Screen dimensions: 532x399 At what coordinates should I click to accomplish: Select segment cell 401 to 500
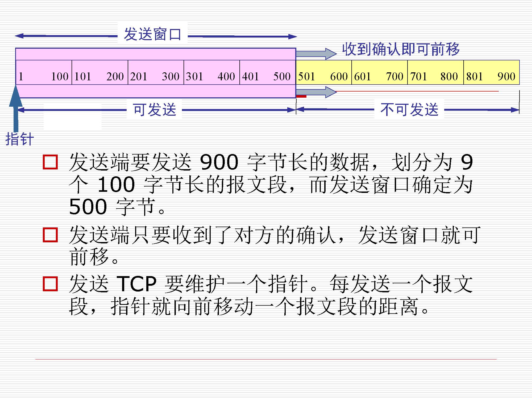(267, 73)
